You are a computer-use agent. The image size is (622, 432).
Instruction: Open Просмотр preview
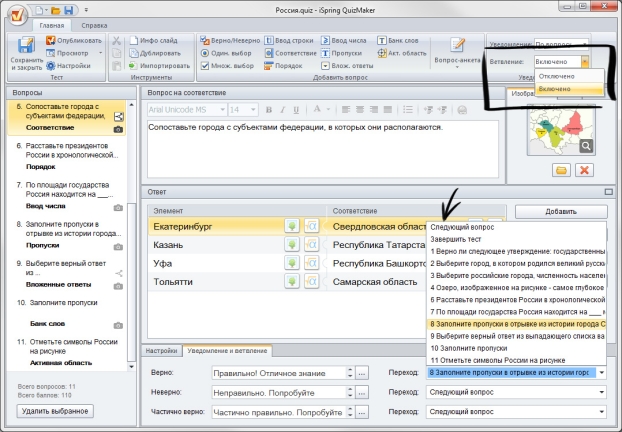click(x=67, y=53)
